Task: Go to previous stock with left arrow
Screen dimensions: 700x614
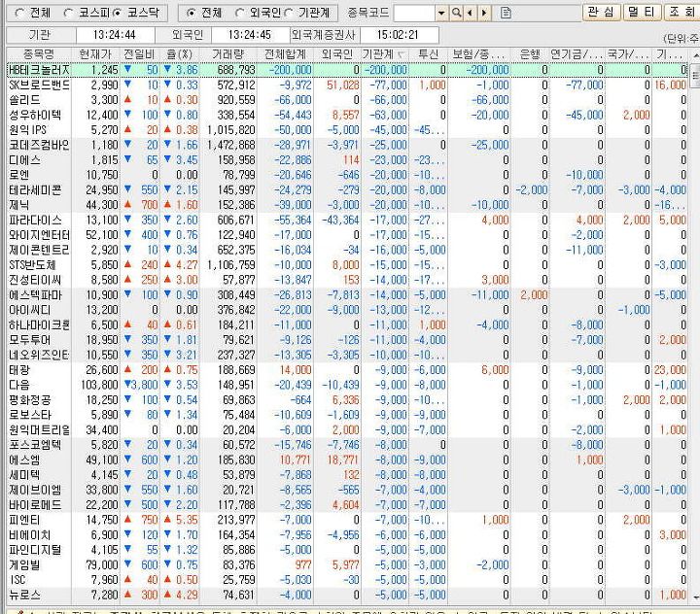Action: (x=470, y=13)
